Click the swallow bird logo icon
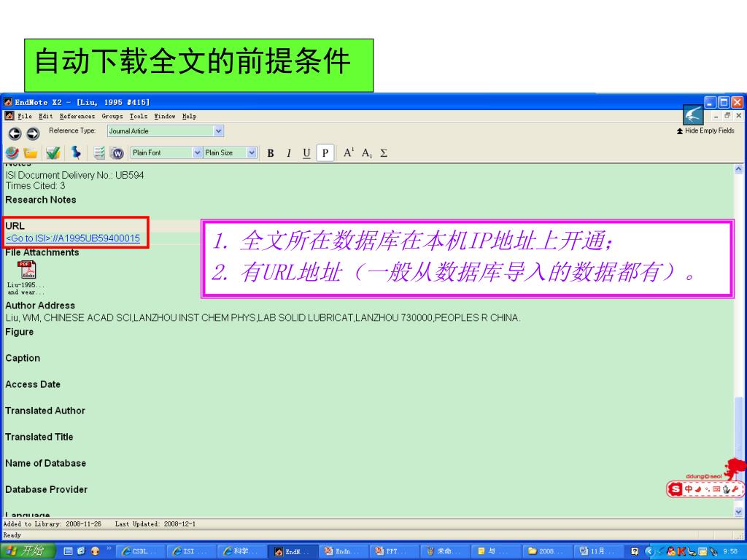The image size is (747, 560). point(693,114)
